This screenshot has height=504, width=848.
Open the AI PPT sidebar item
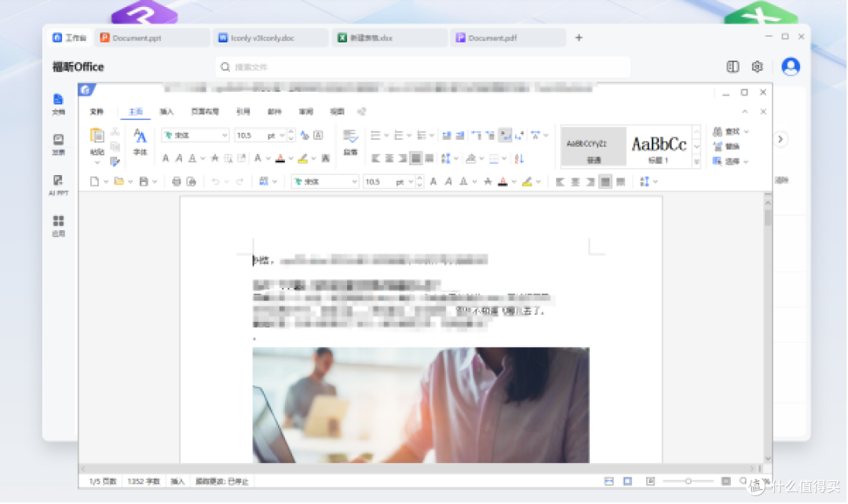click(58, 184)
